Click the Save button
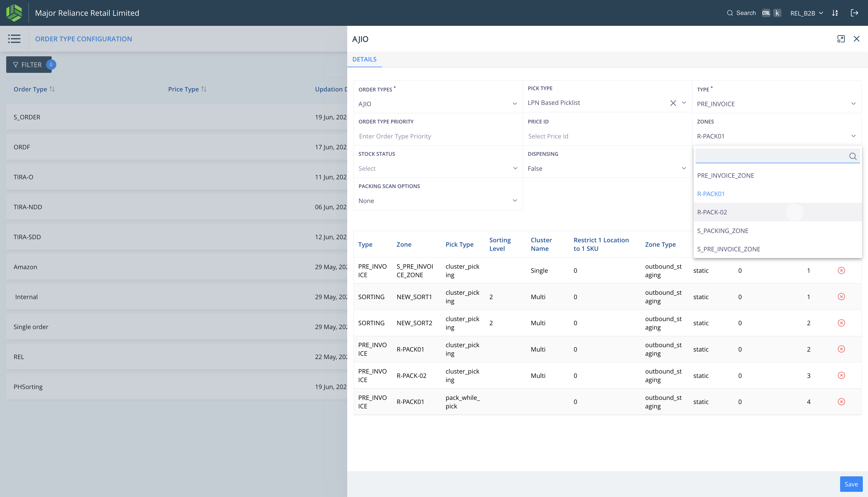Screen dimensions: 868x497 (x=851, y=484)
